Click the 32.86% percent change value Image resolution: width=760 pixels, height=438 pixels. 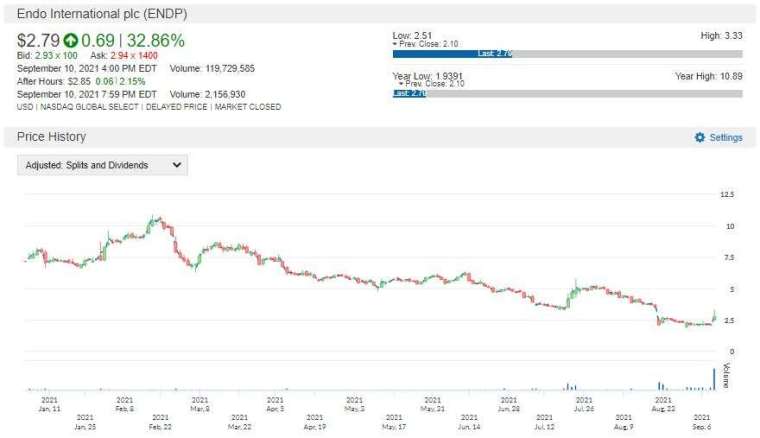(x=156, y=41)
